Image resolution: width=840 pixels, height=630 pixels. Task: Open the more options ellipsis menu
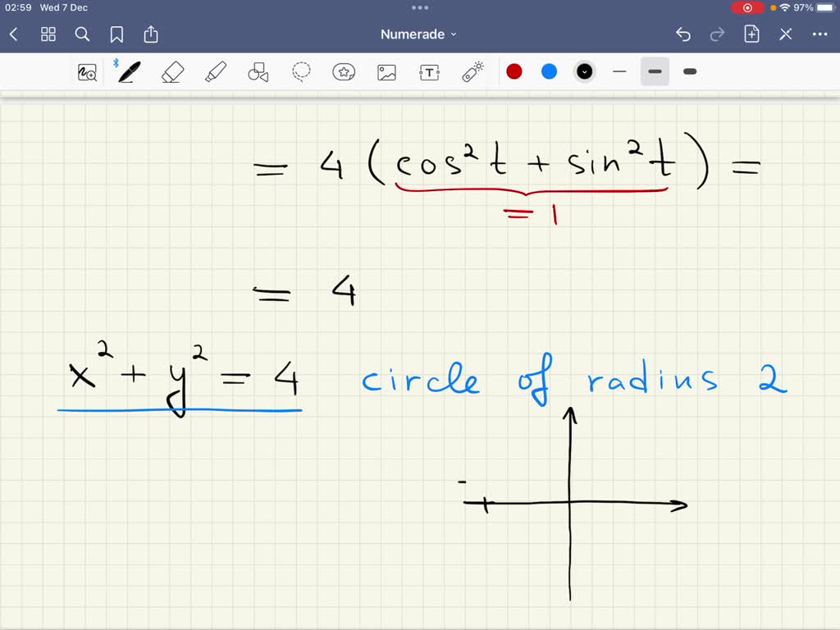819,34
